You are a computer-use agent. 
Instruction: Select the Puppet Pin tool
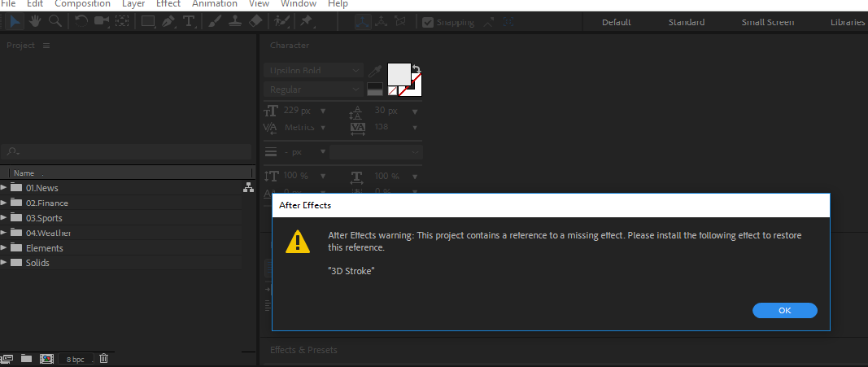[306, 22]
